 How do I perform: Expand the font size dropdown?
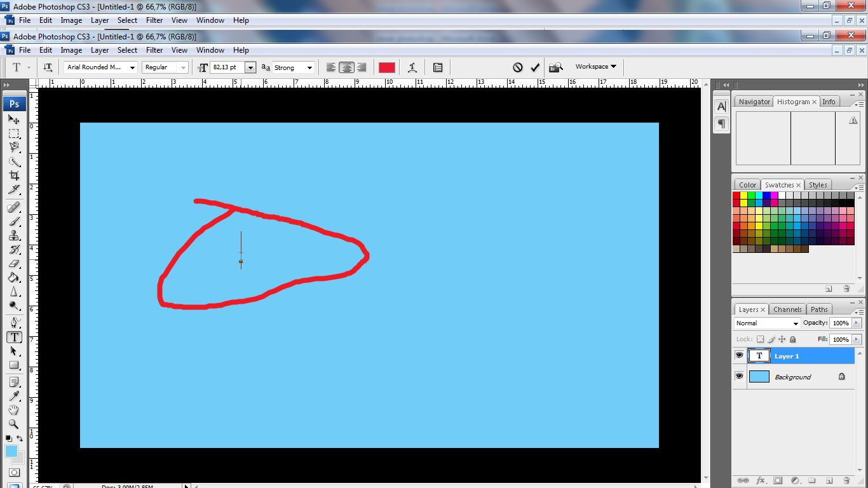point(250,67)
